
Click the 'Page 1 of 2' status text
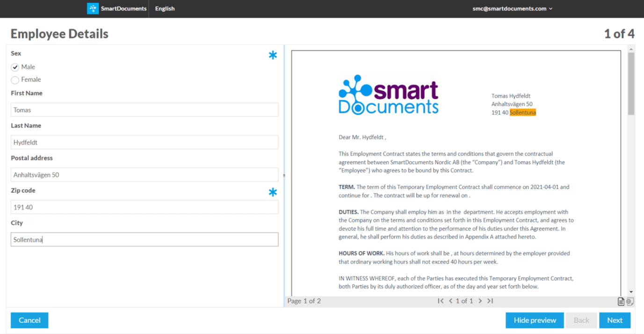tap(304, 301)
